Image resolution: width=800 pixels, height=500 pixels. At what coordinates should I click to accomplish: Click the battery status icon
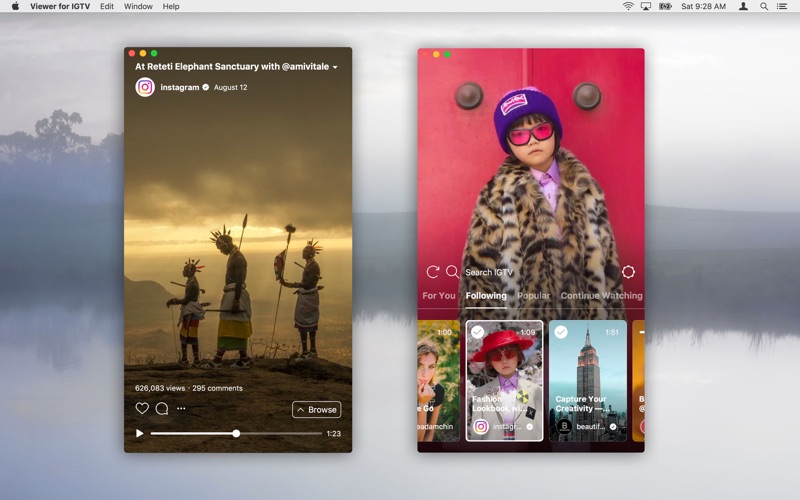[665, 6]
